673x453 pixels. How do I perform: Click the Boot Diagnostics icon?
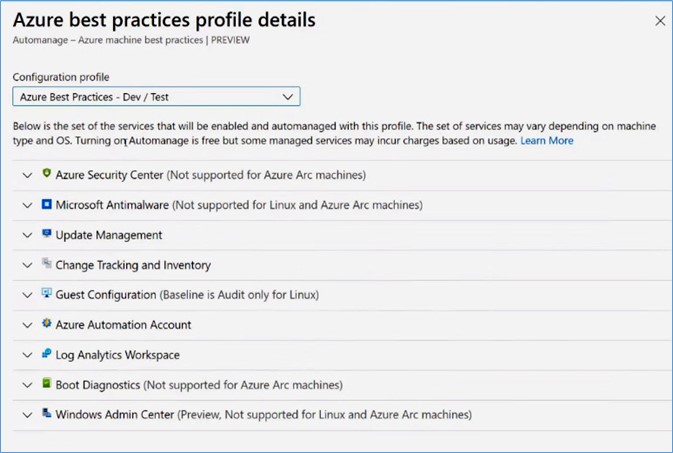click(x=46, y=384)
